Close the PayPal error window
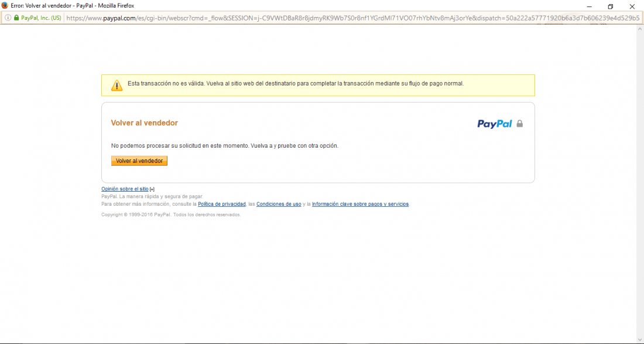The width and height of the screenshot is (644, 344). [x=632, y=6]
